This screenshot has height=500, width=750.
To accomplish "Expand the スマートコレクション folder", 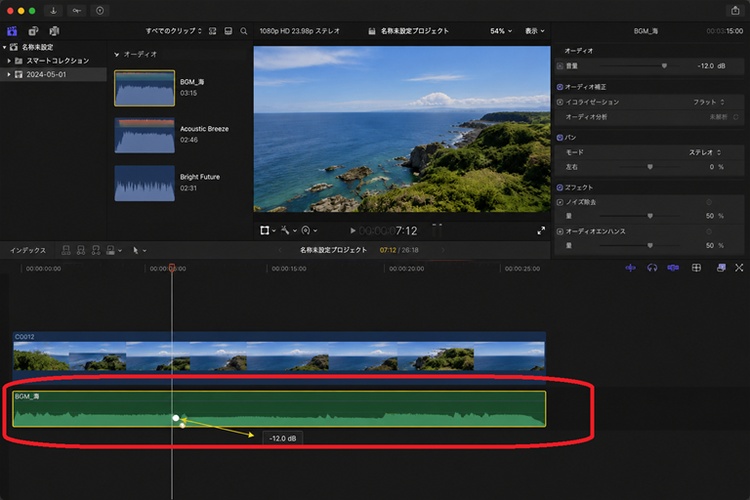I will 9,61.
